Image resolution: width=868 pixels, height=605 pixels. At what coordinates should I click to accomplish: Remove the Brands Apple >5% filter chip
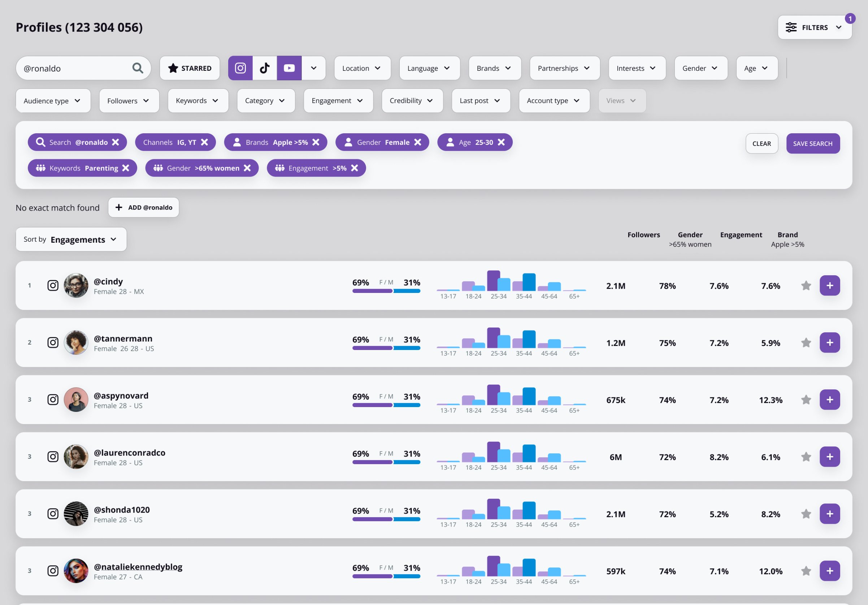[316, 142]
